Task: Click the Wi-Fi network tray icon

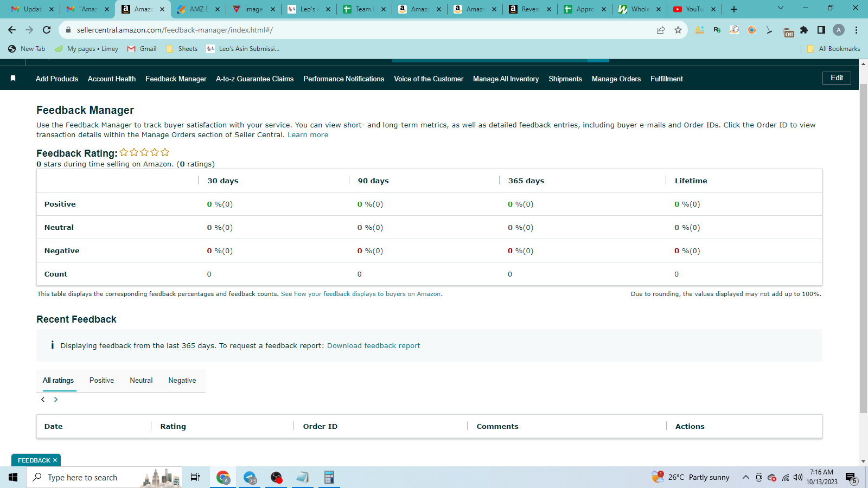Action: [x=786, y=477]
